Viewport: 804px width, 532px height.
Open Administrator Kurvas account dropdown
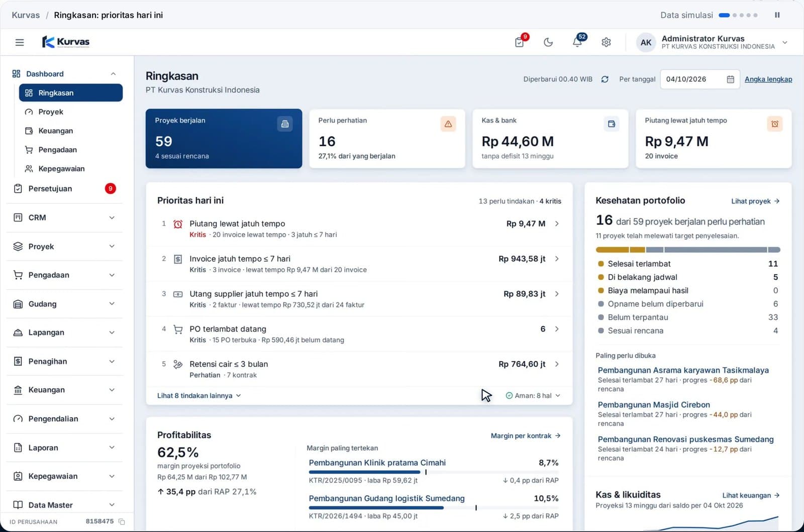click(x=713, y=42)
